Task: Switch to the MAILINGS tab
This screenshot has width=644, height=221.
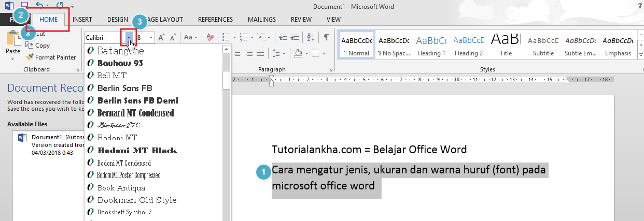Action: (x=262, y=20)
